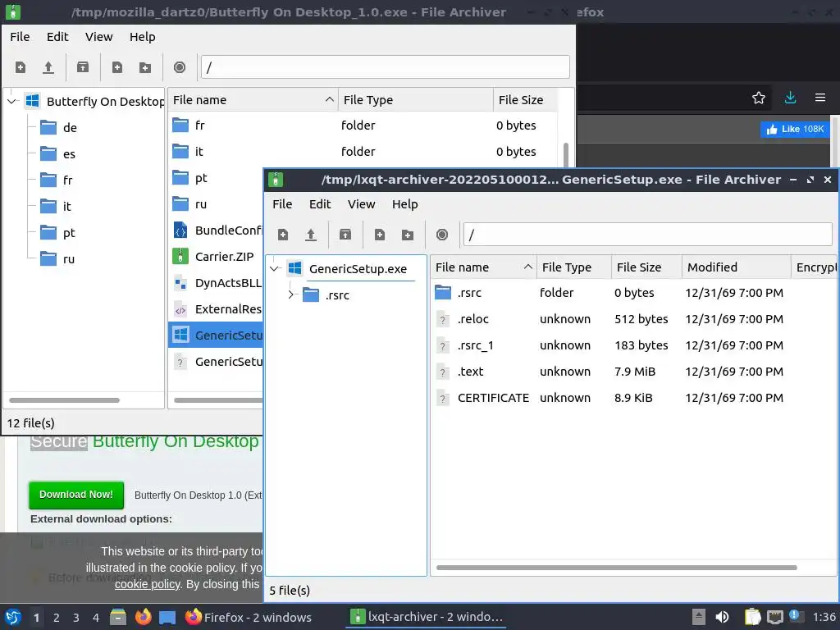Open View menu in GenericSetup window
The width and height of the screenshot is (840, 630).
click(x=361, y=204)
